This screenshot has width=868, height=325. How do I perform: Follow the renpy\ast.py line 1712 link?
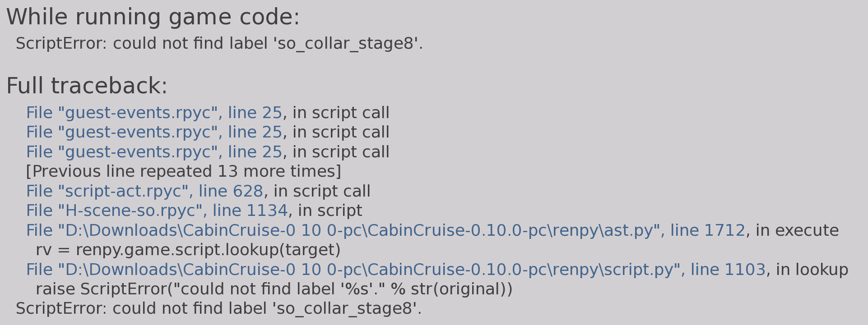tap(385, 231)
